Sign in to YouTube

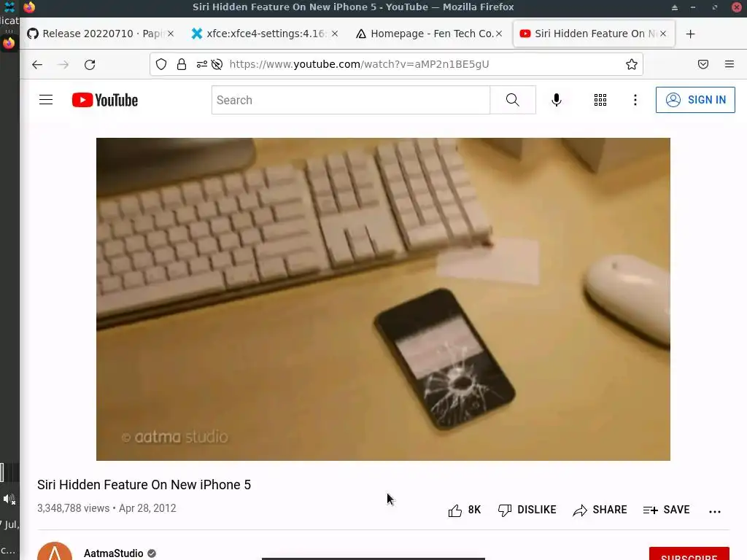point(695,100)
